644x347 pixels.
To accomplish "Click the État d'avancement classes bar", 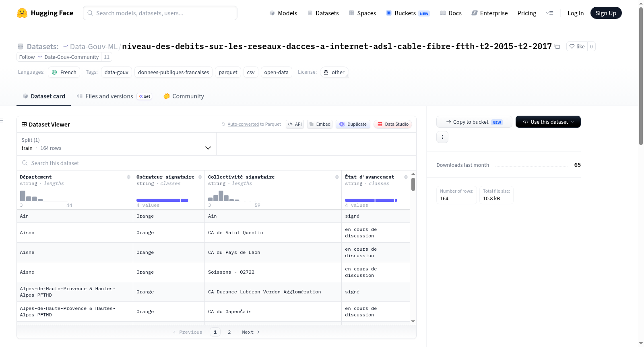I will pos(371,200).
